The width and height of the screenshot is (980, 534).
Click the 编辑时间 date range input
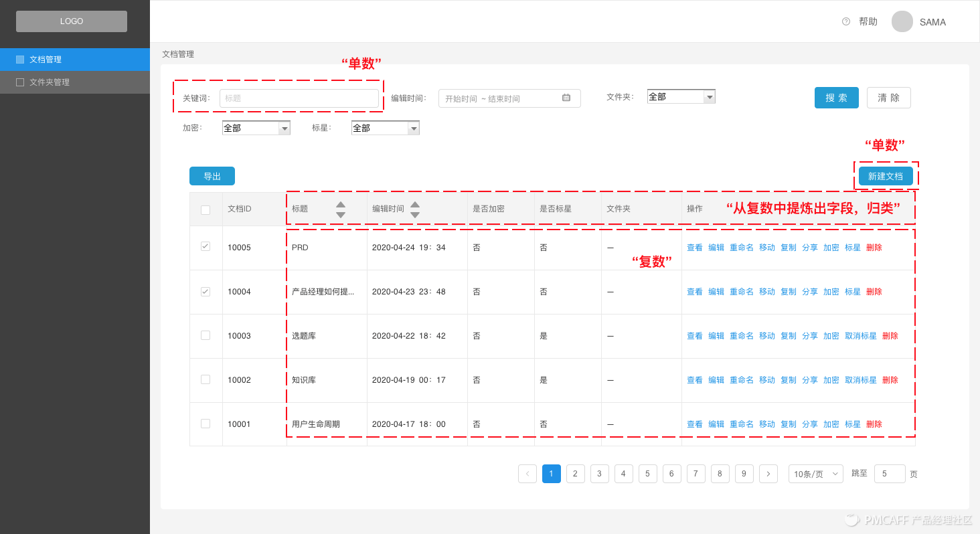tap(509, 98)
